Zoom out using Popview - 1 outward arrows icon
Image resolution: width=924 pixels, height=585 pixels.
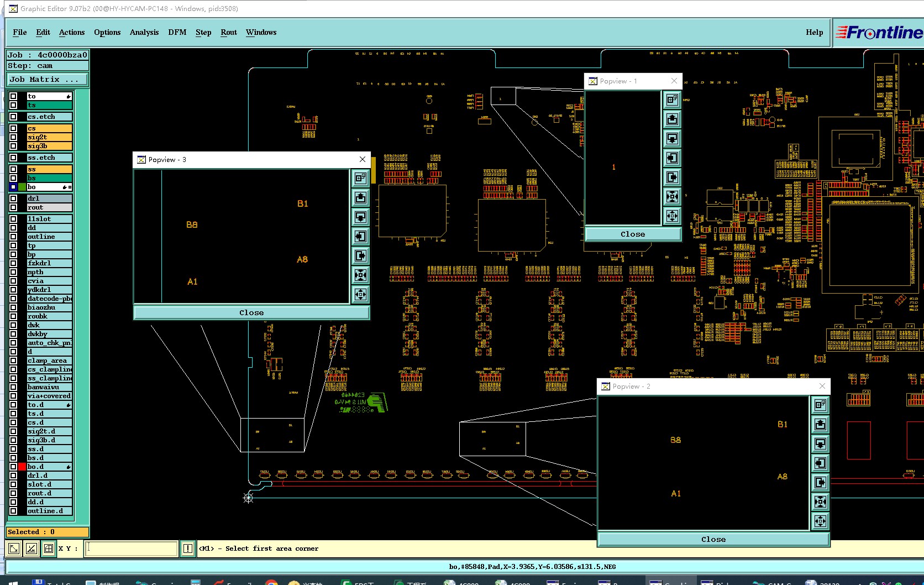pyautogui.click(x=672, y=216)
